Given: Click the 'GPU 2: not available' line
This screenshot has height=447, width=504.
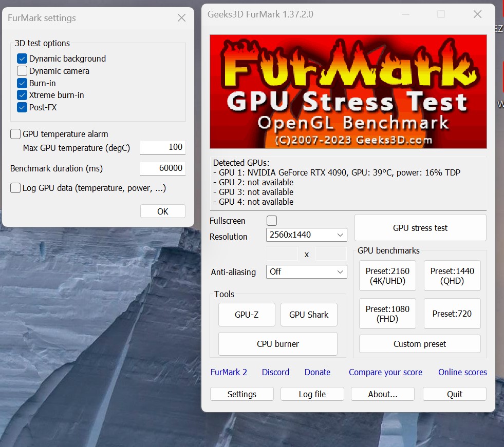Looking at the screenshot, I should pyautogui.click(x=253, y=182).
